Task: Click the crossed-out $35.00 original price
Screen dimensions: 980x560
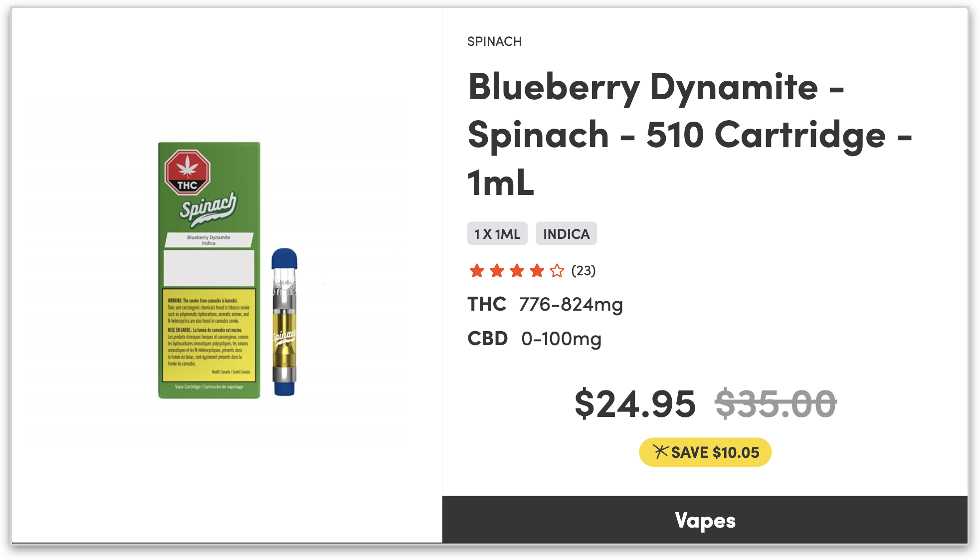Action: click(776, 404)
